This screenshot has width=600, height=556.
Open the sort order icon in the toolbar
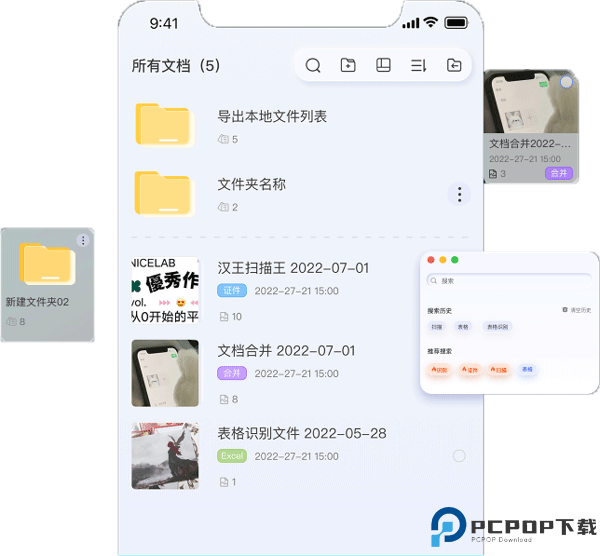[418, 66]
